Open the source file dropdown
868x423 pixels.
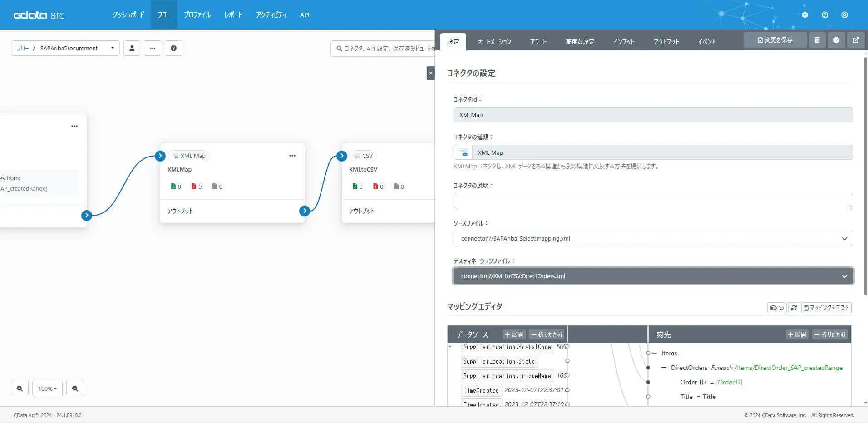point(653,238)
